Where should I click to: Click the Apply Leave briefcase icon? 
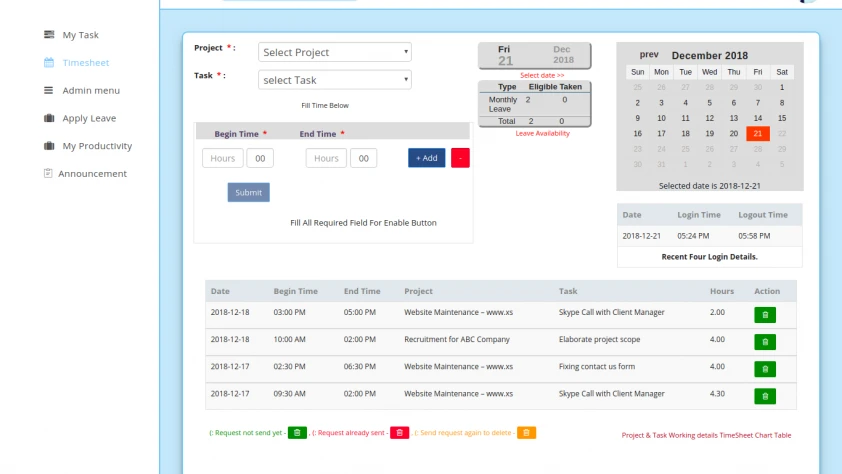click(x=49, y=118)
